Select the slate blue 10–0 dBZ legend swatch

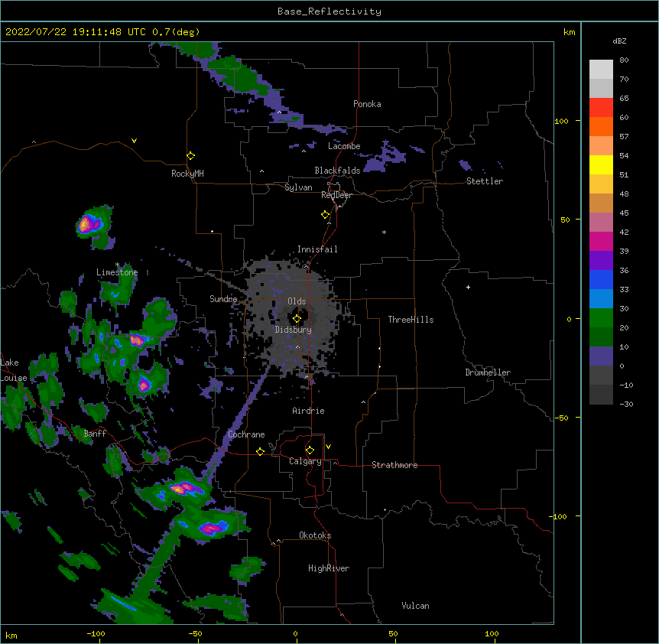tap(601, 356)
